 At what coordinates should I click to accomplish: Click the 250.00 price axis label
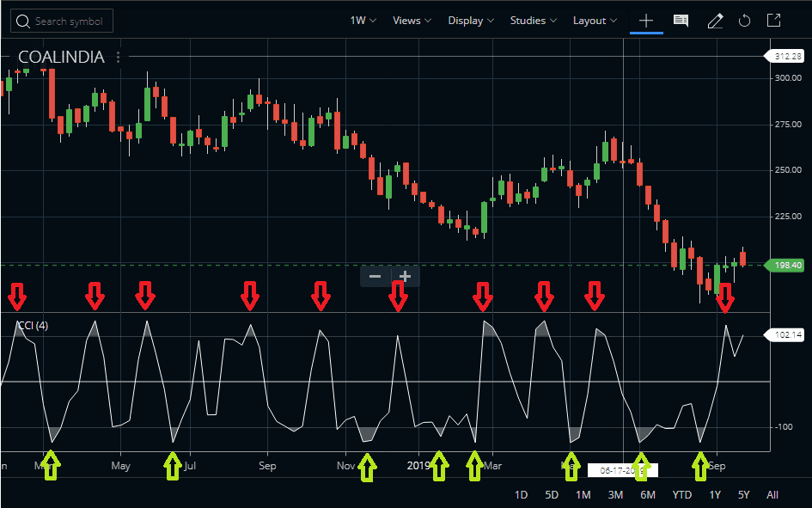pyautogui.click(x=788, y=170)
